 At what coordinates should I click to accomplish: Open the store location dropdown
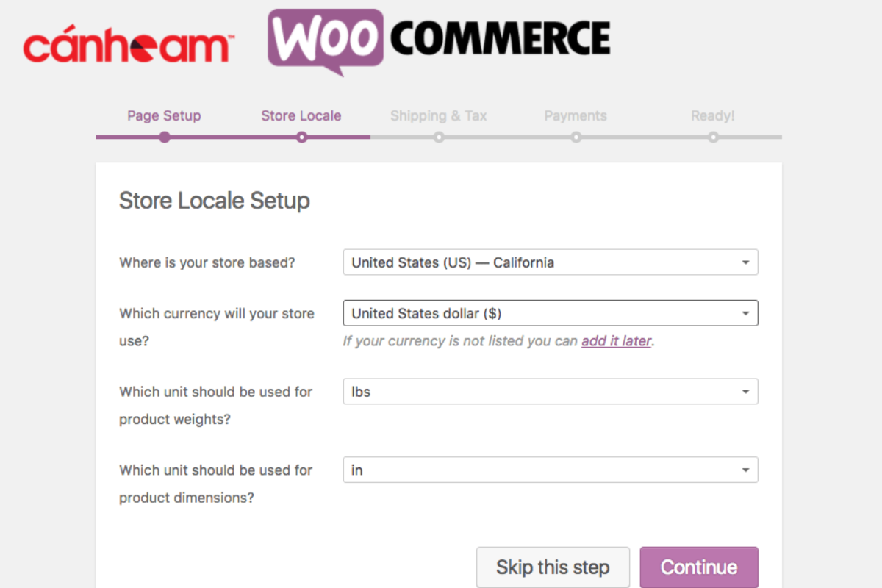(551, 262)
